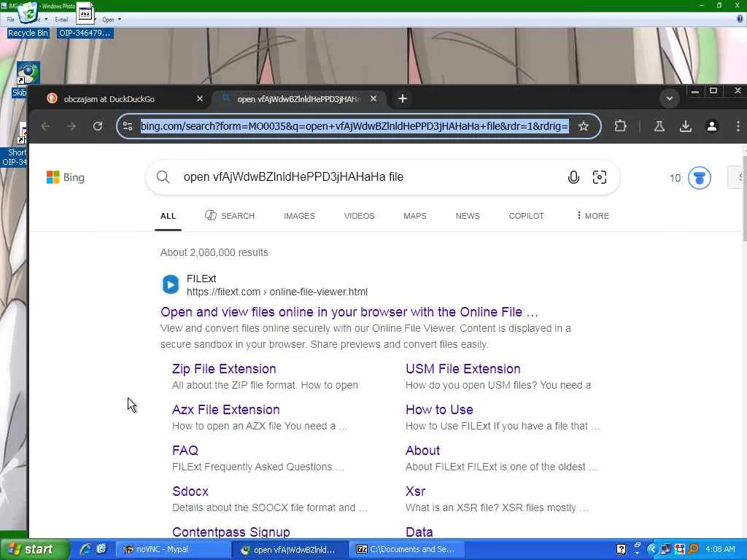
Task: Open the USM File Extension link
Action: (x=462, y=369)
